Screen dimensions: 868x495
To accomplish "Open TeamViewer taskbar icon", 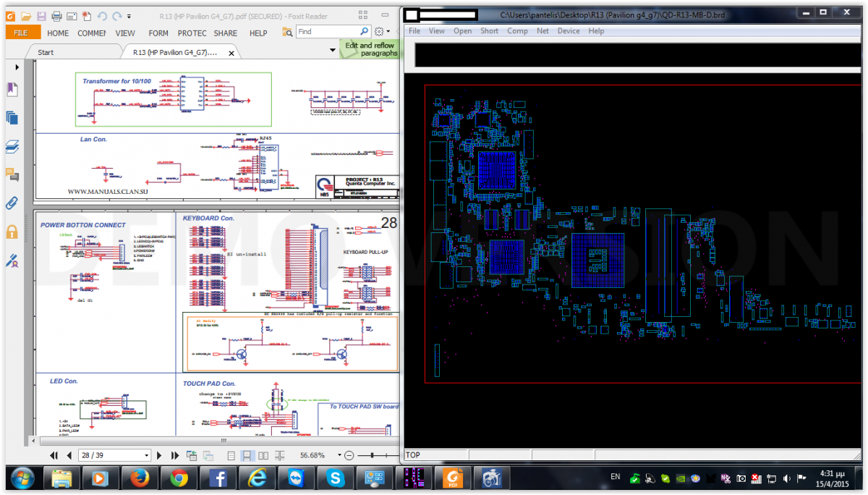I will click(296, 478).
